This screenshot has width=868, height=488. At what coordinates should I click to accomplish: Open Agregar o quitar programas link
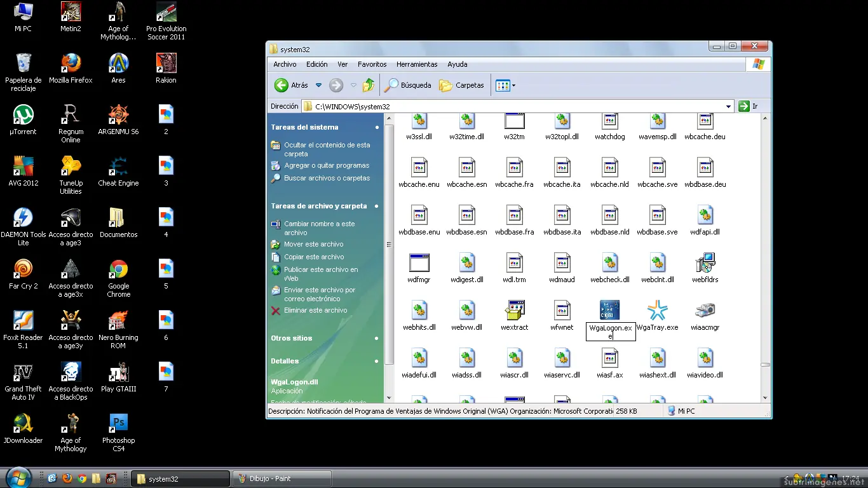[327, 165]
